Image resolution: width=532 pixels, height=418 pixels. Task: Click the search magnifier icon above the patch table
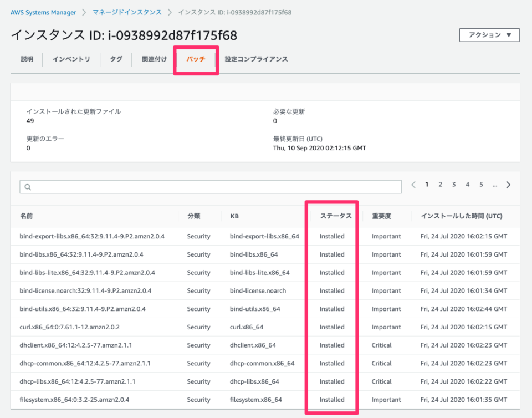28,187
